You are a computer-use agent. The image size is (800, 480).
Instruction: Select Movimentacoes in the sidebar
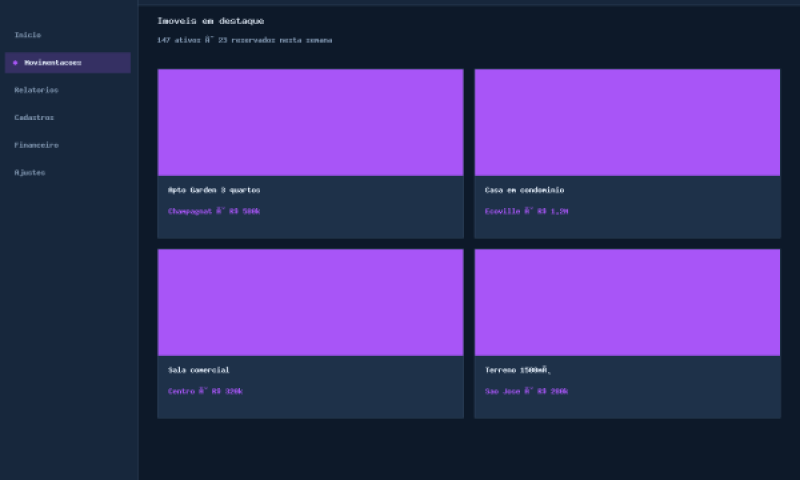pos(67,63)
